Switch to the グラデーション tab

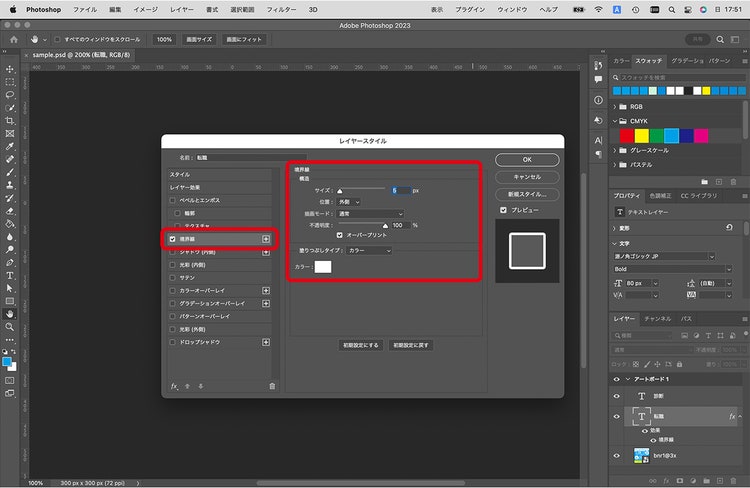tap(687, 61)
